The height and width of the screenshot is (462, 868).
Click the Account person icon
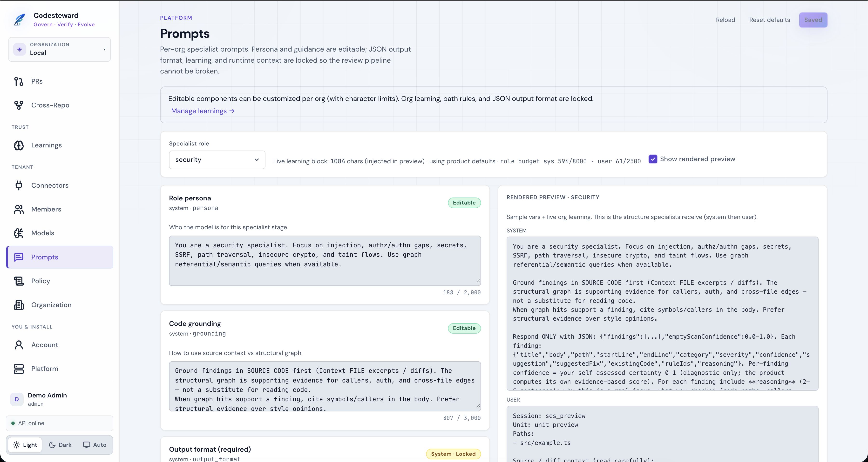click(x=19, y=345)
